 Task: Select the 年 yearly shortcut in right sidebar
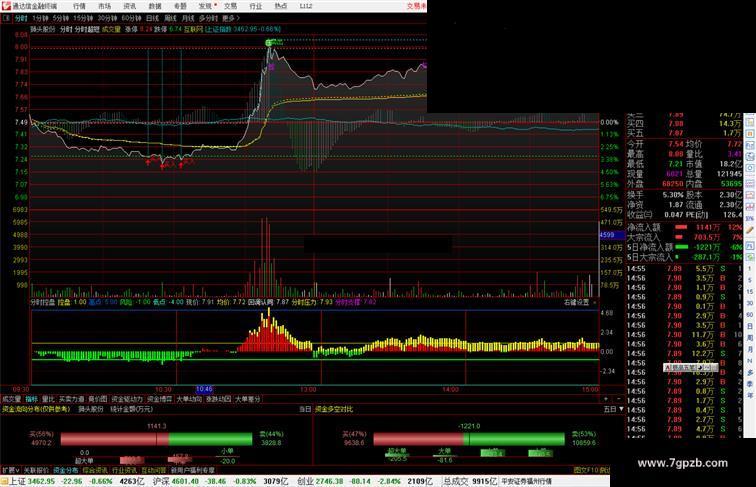pyautogui.click(x=750, y=395)
